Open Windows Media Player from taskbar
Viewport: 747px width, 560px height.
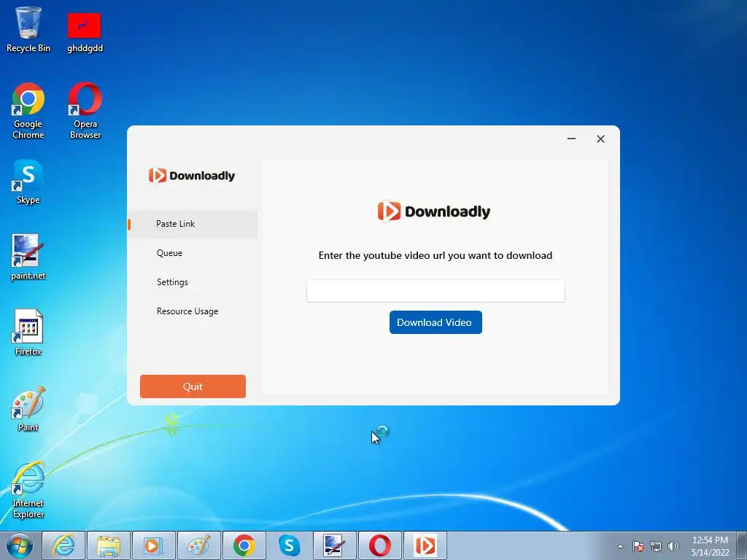tap(153, 545)
